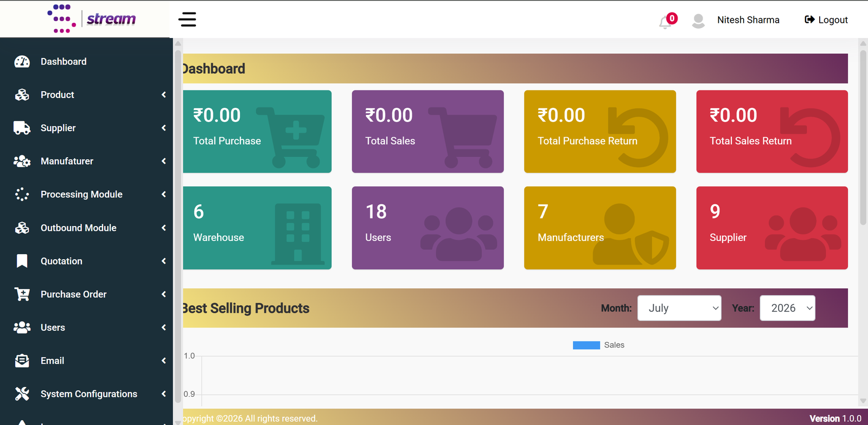Click the 9 Supplier count text

(x=715, y=211)
